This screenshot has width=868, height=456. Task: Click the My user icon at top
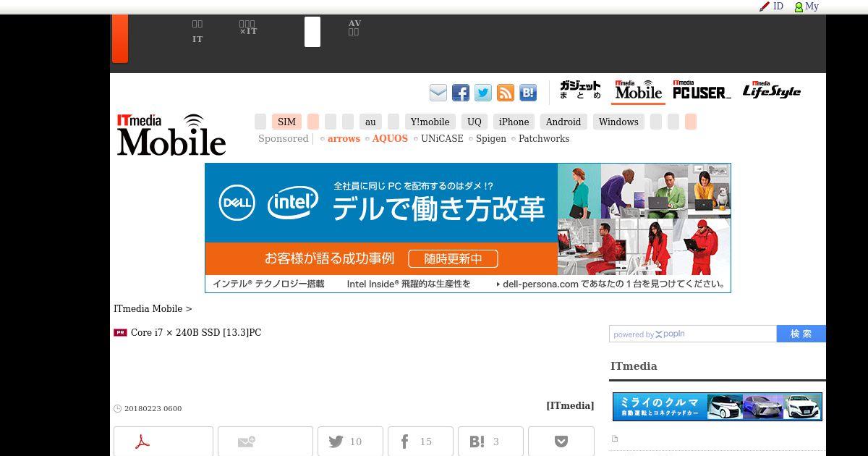[807, 7]
